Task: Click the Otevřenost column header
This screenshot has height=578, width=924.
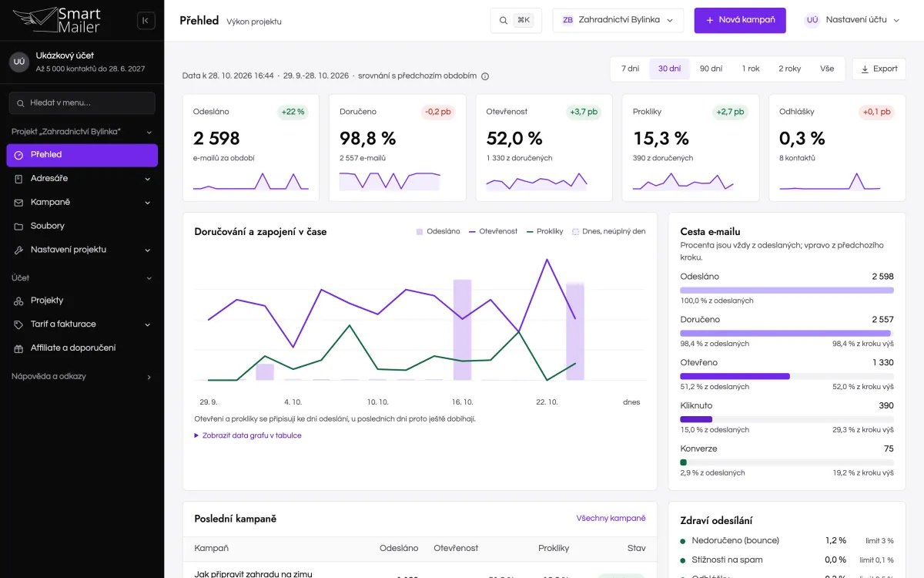Action: tap(456, 548)
